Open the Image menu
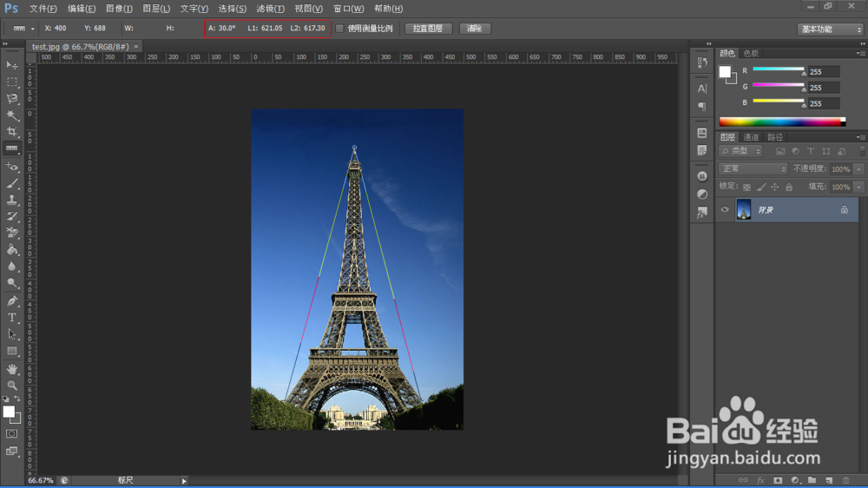 (x=119, y=9)
